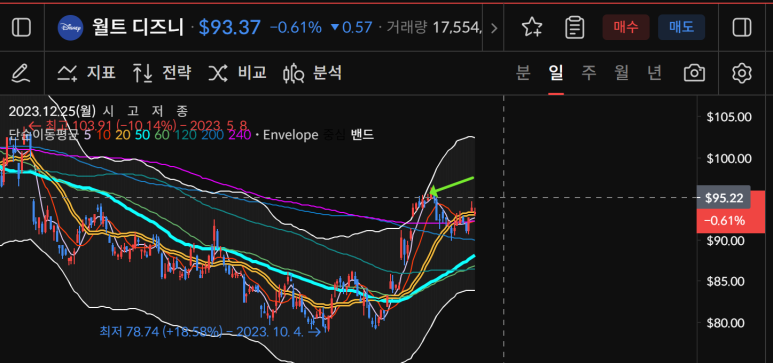This screenshot has height=363, width=773.
Task: Click the 2023.12.25(월) date label
Action: click(x=52, y=111)
